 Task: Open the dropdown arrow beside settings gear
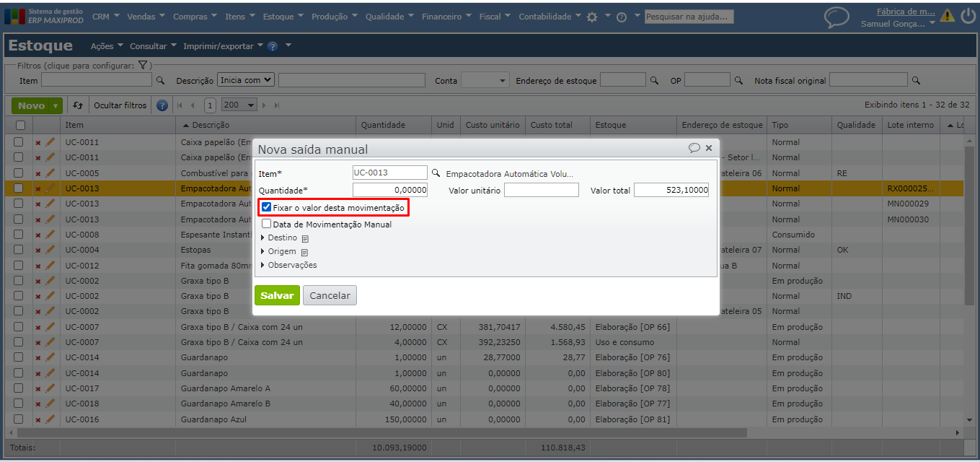click(607, 17)
